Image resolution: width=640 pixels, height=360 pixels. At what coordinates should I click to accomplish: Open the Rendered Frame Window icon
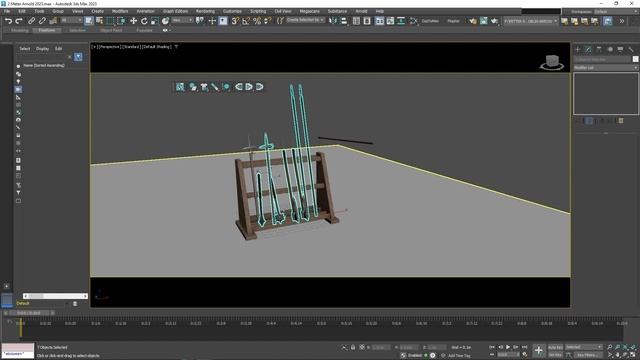pyautogui.click(x=484, y=21)
